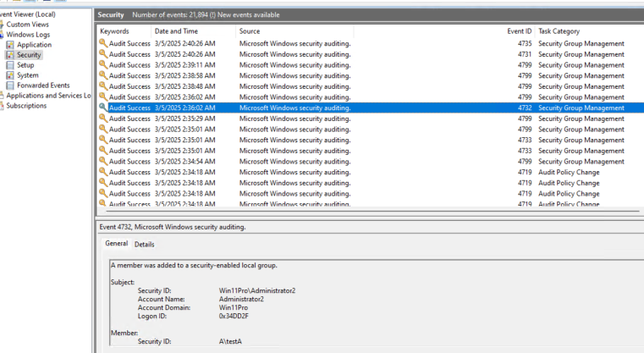Screen dimensions: 644x353
Task: Click key icon of the 2:39:11 AM row
Action: 103,64
